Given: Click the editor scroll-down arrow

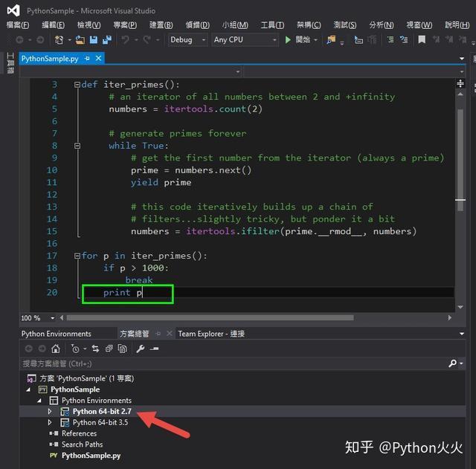Looking at the screenshot, I should coord(460,307).
